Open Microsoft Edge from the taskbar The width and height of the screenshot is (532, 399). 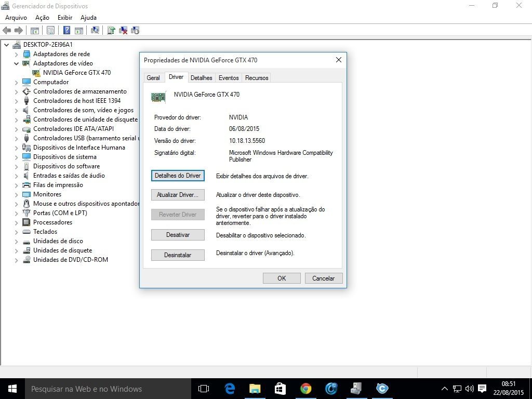click(230, 389)
